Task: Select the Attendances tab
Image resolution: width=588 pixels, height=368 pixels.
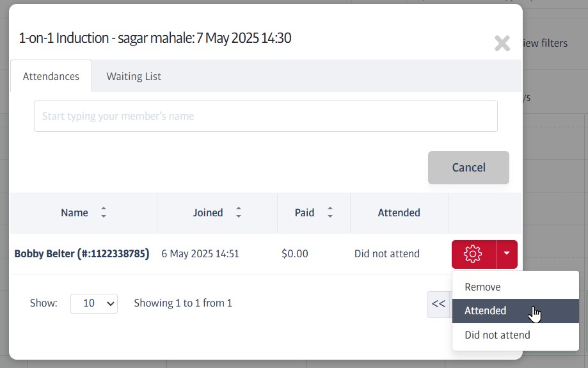Action: point(51,77)
